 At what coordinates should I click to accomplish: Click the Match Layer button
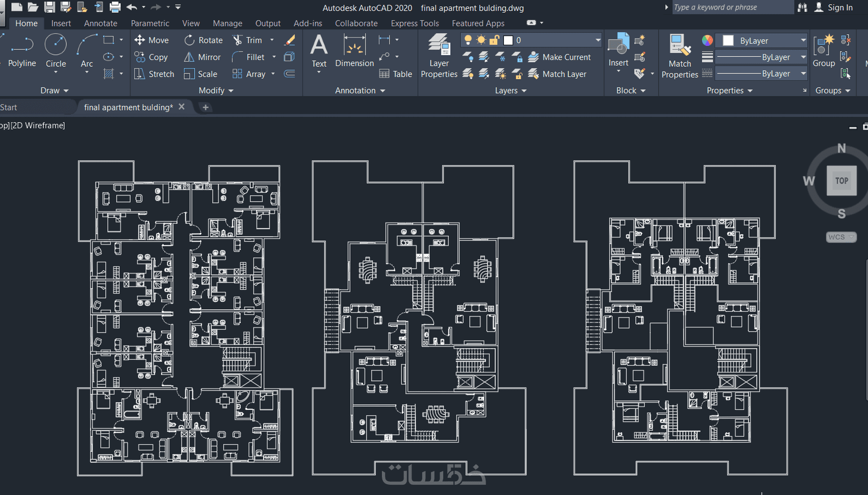557,74
